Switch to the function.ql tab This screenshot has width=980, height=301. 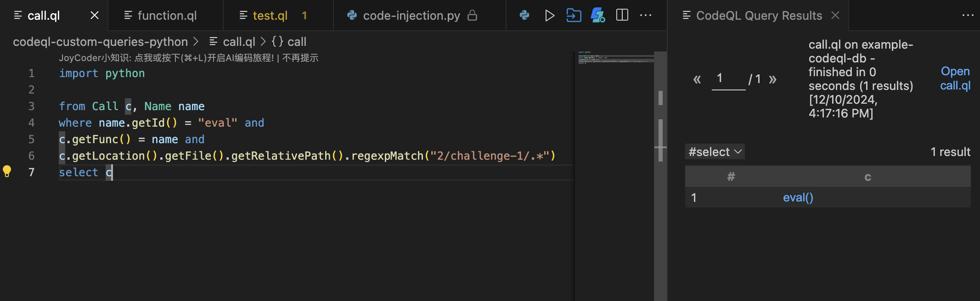[167, 16]
